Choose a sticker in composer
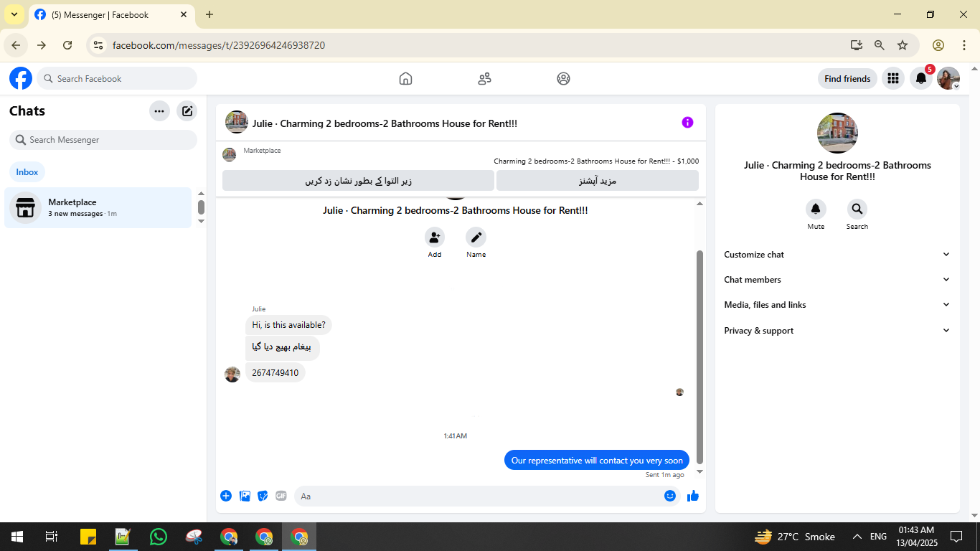 click(263, 496)
